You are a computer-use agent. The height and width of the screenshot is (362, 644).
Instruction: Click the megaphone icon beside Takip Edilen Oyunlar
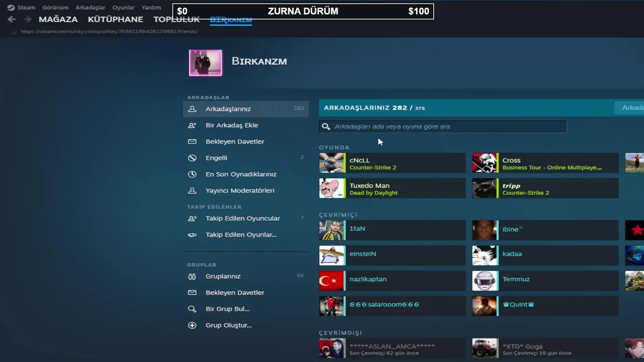coord(192,235)
